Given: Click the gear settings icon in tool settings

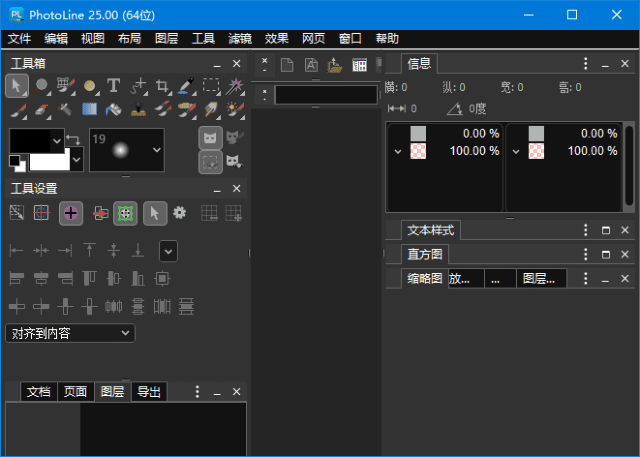Looking at the screenshot, I should tap(180, 212).
